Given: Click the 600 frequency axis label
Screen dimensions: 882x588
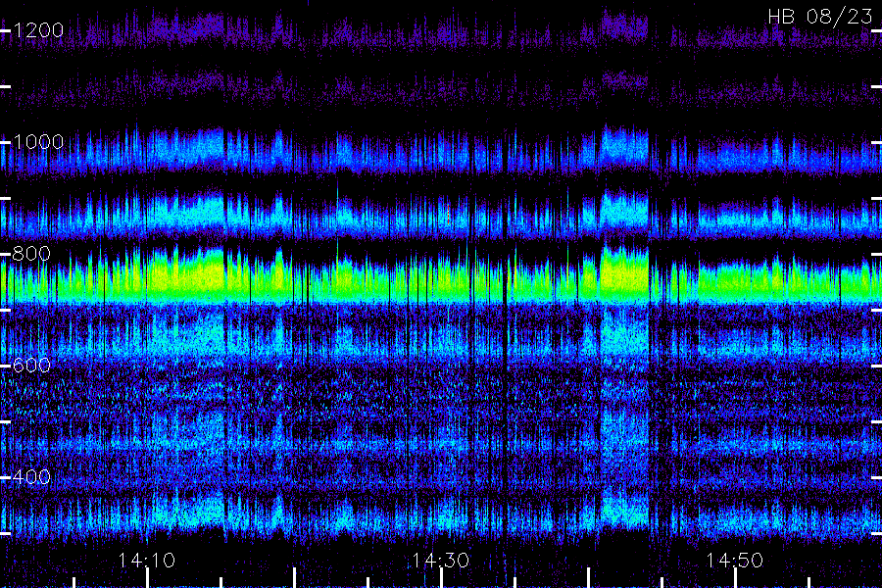Looking at the screenshot, I should [31, 366].
